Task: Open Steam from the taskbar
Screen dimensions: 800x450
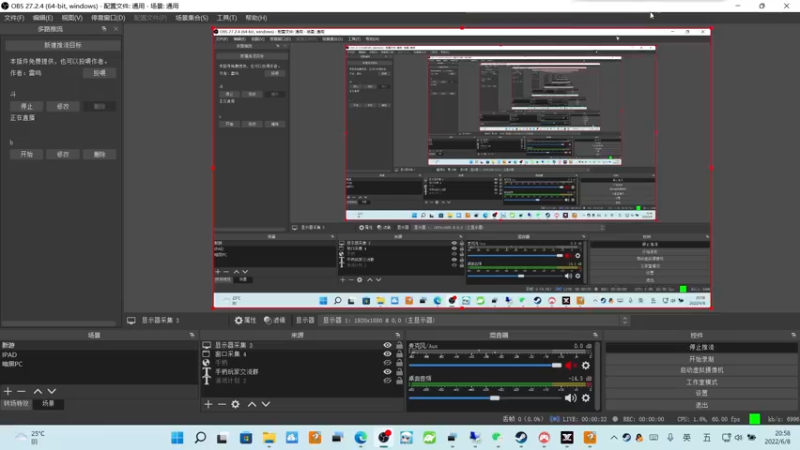Action: 521,438
